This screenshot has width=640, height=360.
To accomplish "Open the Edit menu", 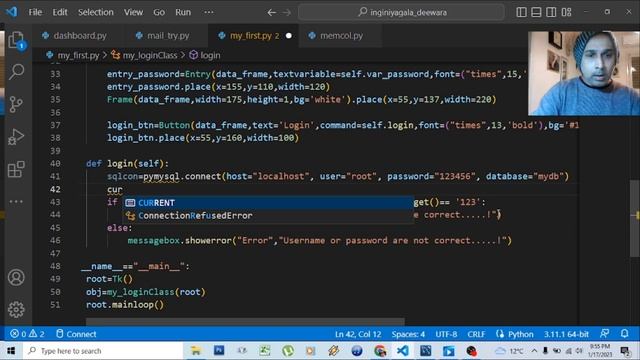I will click(60, 12).
